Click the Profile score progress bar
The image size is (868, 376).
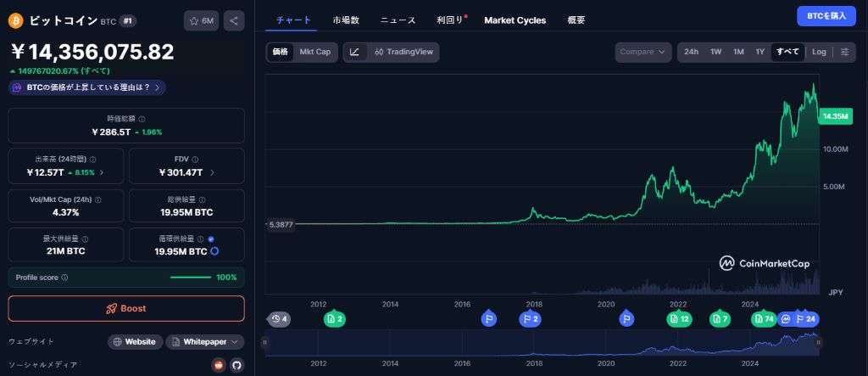pos(191,278)
